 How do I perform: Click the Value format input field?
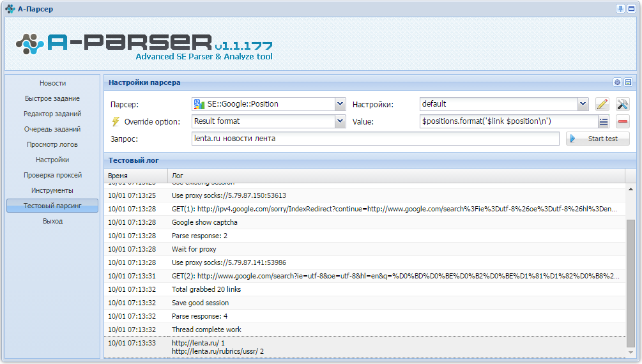pos(508,121)
